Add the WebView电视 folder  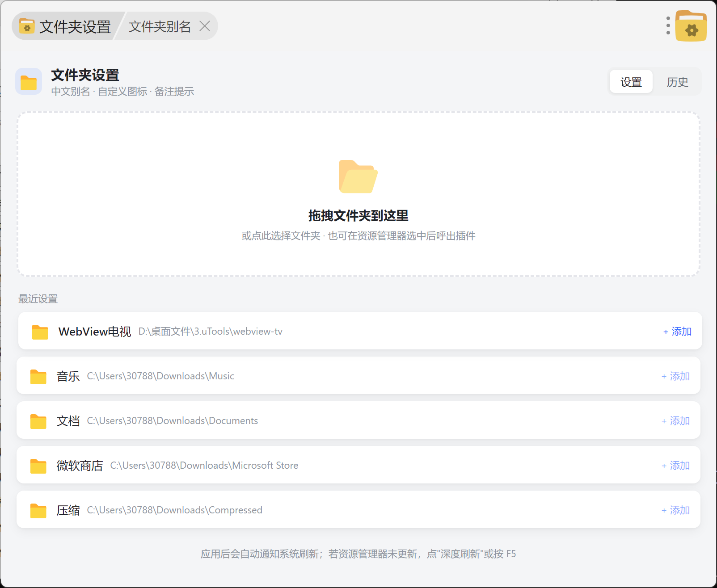(x=677, y=331)
